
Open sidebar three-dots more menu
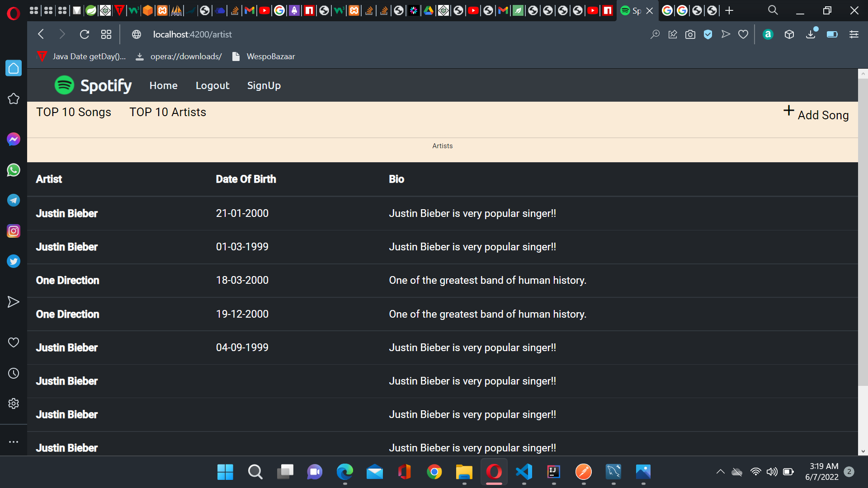pyautogui.click(x=14, y=442)
